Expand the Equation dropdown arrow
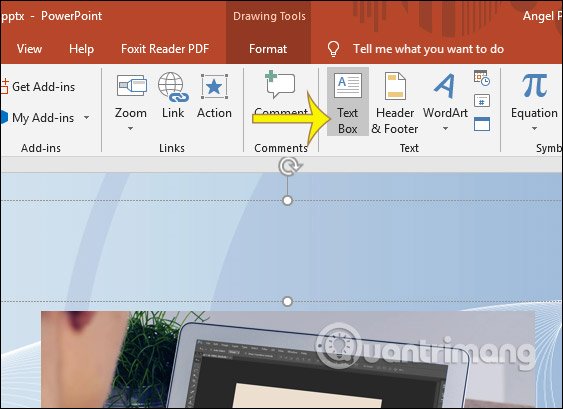Image resolution: width=563 pixels, height=409 pixels. (x=534, y=128)
